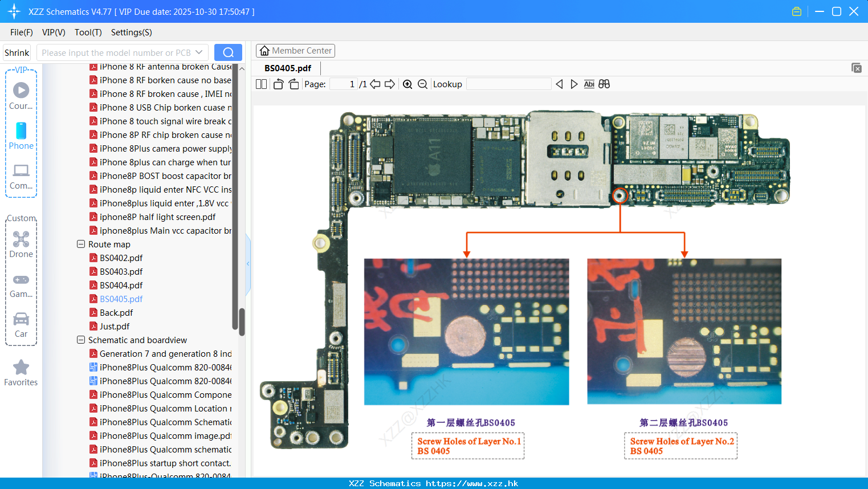The width and height of the screenshot is (868, 489).
Task: Select the BS0405.pdf document tab
Action: click(x=288, y=68)
